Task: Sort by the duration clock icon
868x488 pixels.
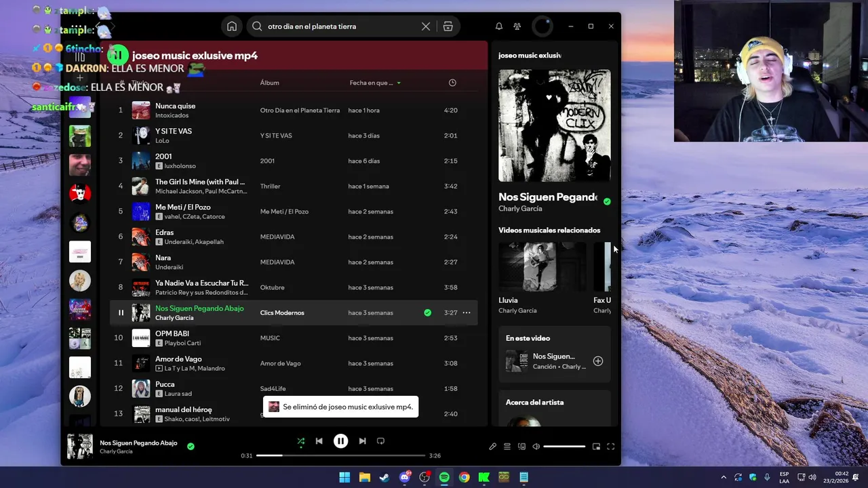Action: (452, 83)
